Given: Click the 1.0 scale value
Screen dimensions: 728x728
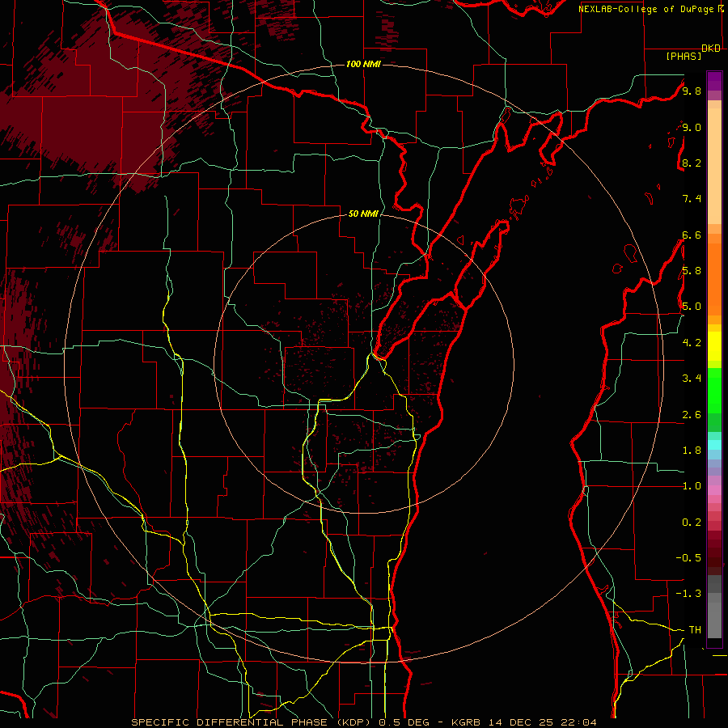Looking at the screenshot, I should pos(692,486).
